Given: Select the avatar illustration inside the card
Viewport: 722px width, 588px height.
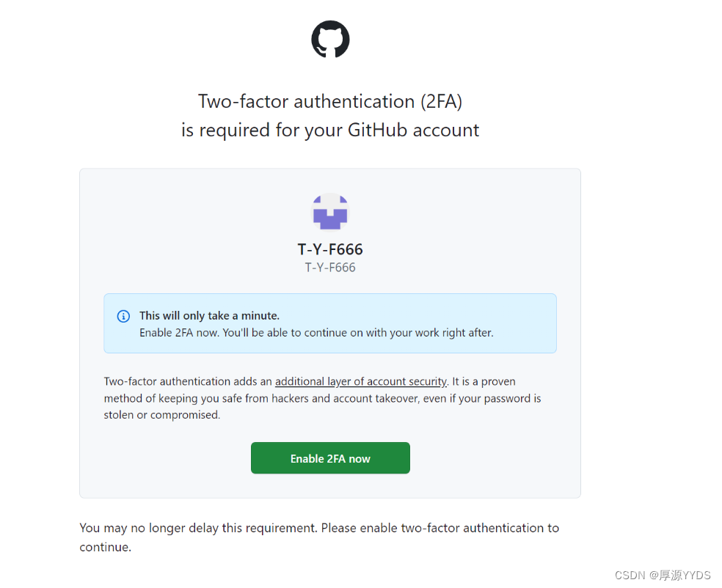Looking at the screenshot, I should point(330,213).
